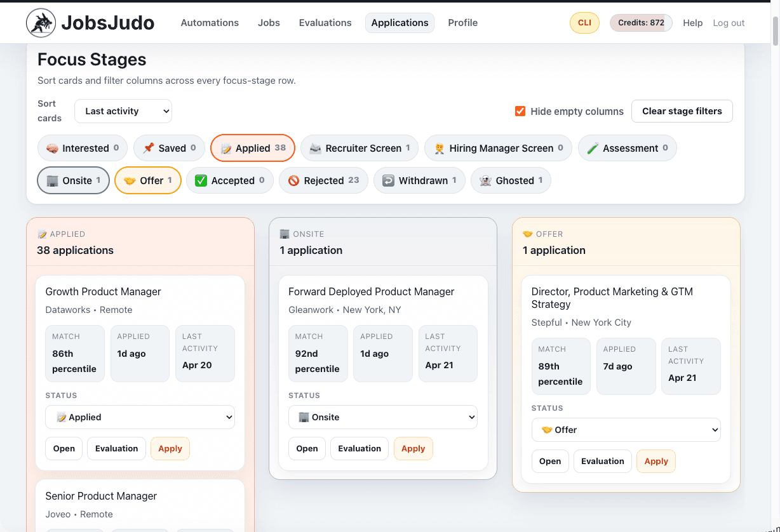This screenshot has width=780, height=532.
Task: Click Apply on Growth Product Manager card
Action: (170, 448)
